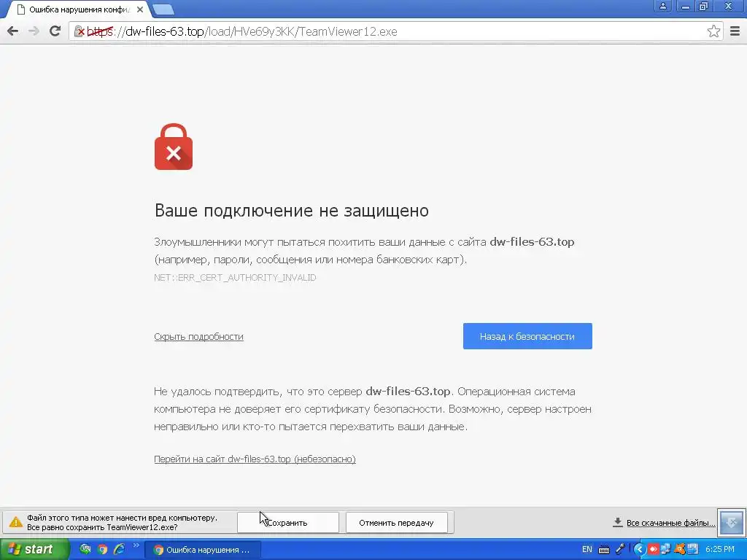Screen dimensions: 747x560
Task: Launch Internet Explorer from quick launch
Action: (119, 550)
